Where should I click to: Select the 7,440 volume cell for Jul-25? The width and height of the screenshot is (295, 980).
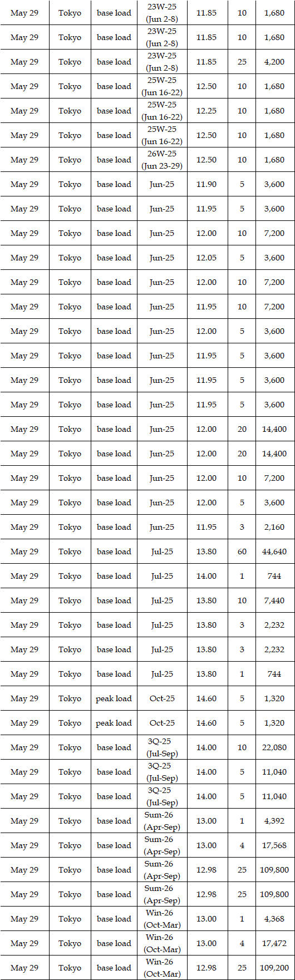(274, 600)
